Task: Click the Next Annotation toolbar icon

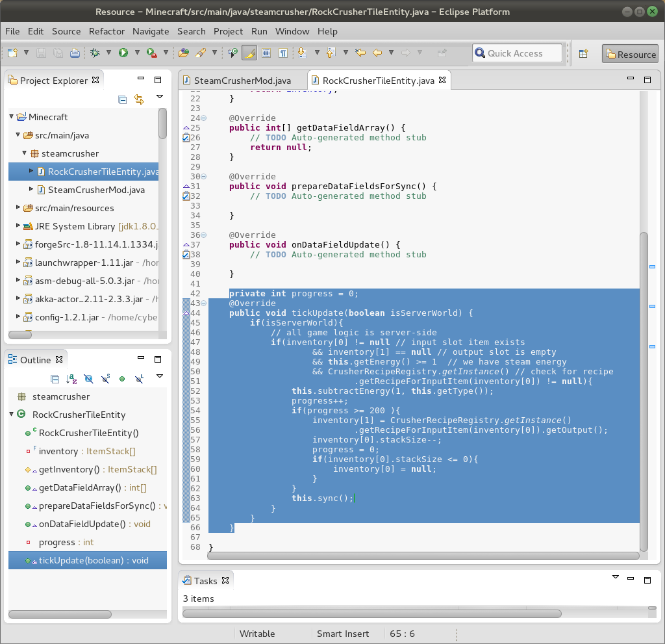Action: pyautogui.click(x=303, y=53)
